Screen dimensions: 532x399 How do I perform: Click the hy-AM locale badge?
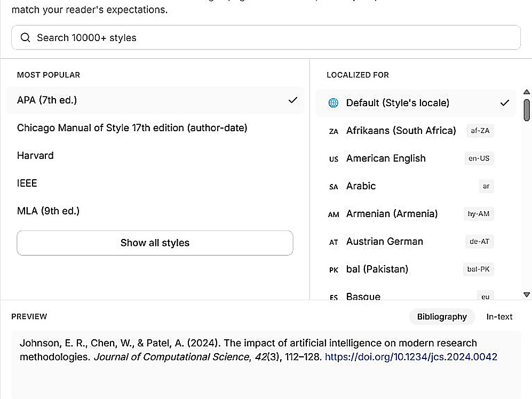[x=479, y=214]
